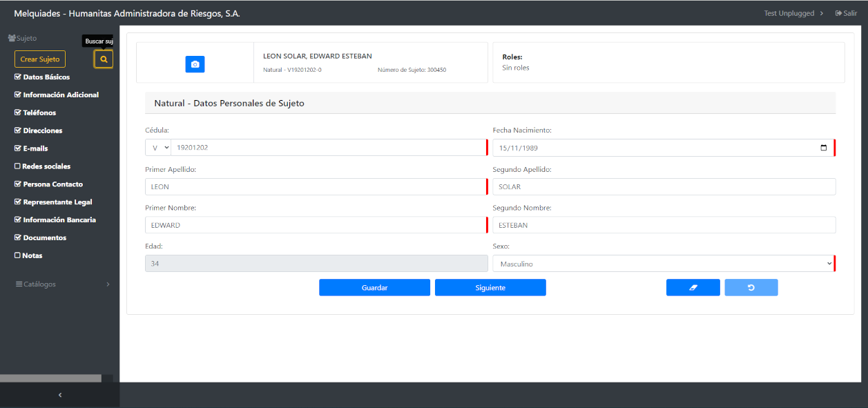The width and height of the screenshot is (868, 408).
Task: Open the calendar picker in Fecha Nacimiento
Action: pyautogui.click(x=823, y=148)
